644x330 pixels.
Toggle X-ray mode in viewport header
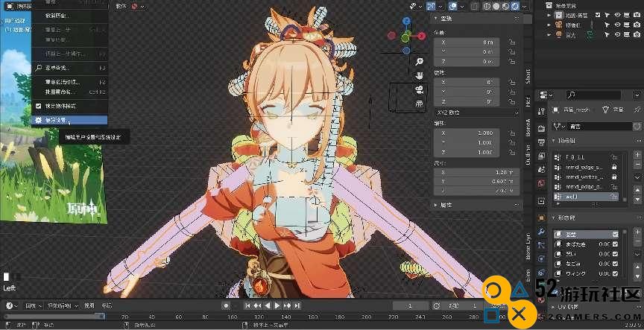pyautogui.click(x=474, y=6)
